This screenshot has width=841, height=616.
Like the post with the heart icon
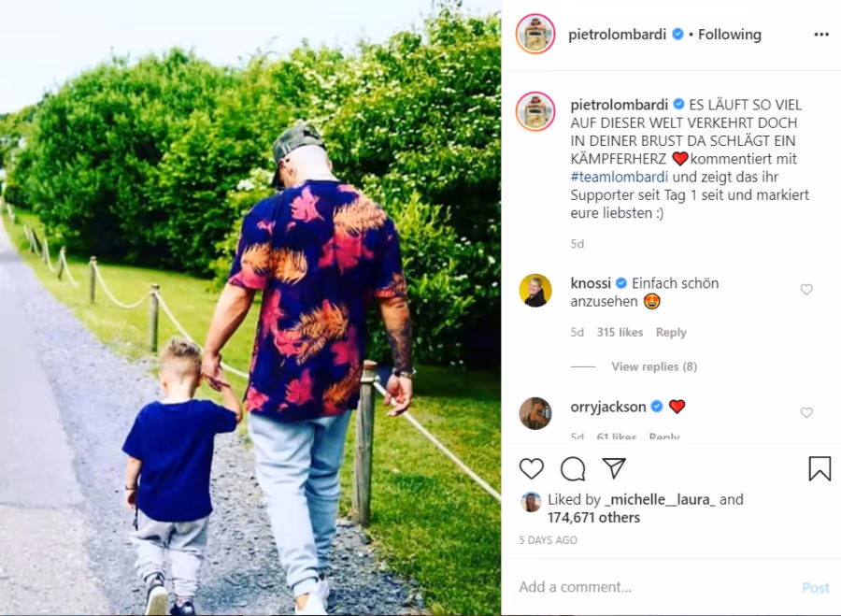click(531, 468)
